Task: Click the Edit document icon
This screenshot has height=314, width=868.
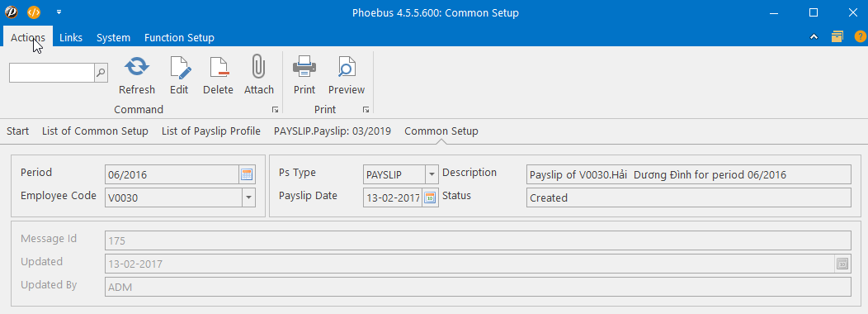Action: click(180, 67)
